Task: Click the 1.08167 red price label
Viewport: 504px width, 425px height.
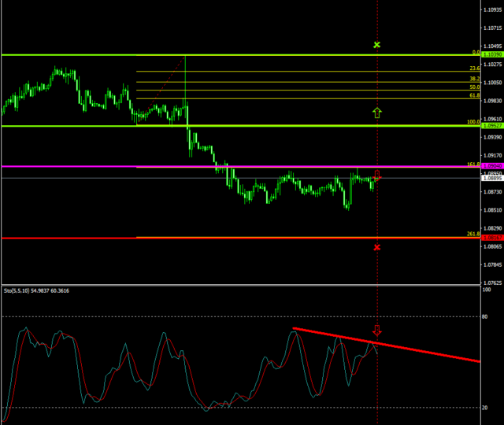Action: coord(491,238)
